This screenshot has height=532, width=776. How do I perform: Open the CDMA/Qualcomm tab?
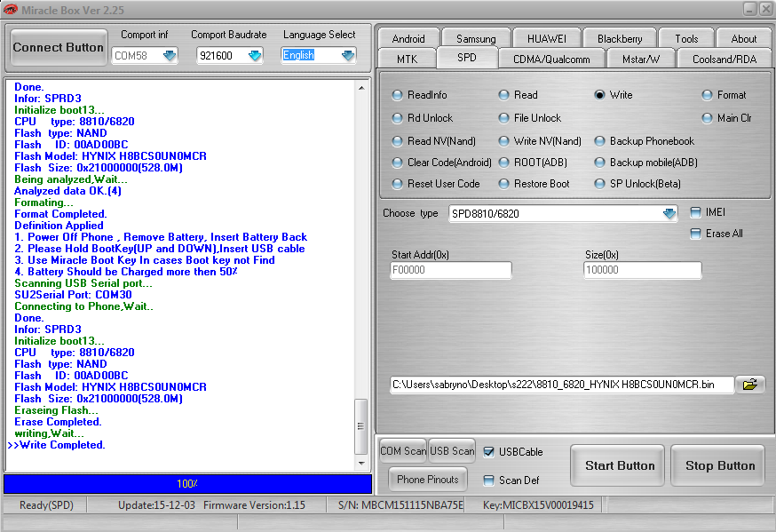[551, 59]
